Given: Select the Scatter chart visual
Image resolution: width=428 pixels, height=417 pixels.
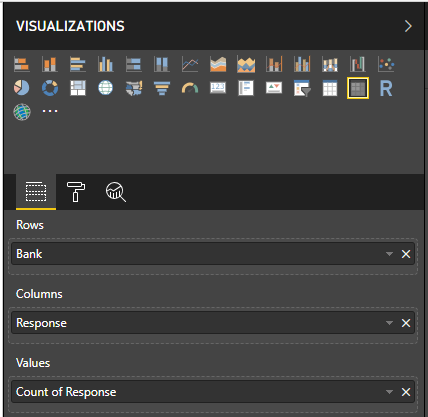Looking at the screenshot, I should 386,64.
